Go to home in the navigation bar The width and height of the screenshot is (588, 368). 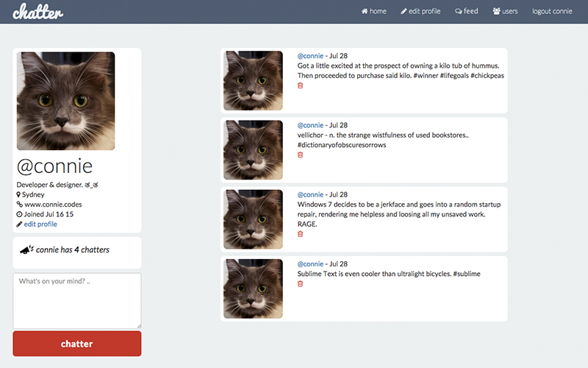374,11
